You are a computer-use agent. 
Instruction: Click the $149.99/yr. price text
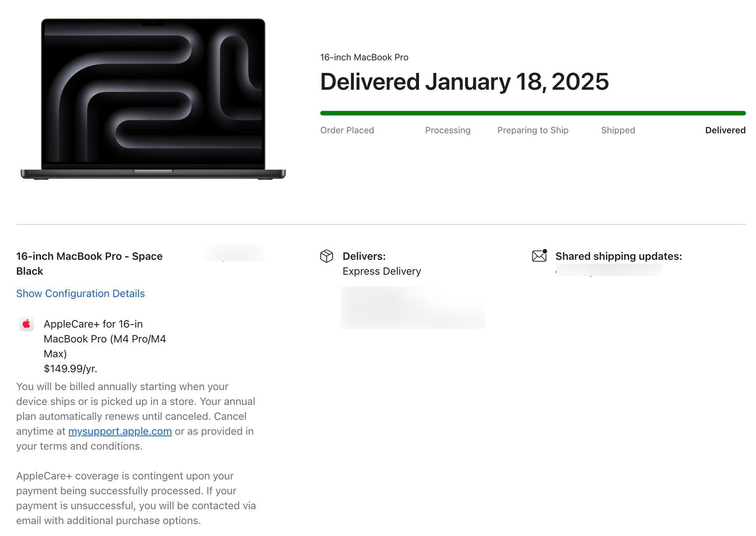click(70, 369)
